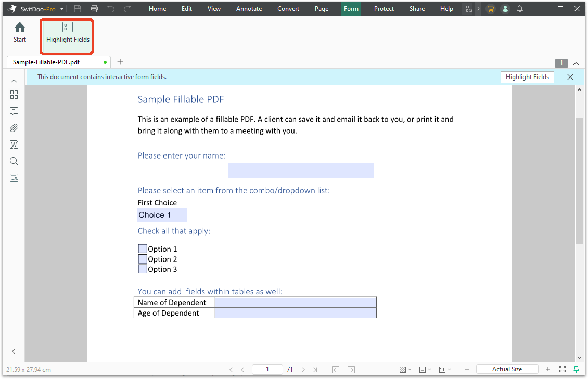Open the shopping cart icon

point(491,9)
